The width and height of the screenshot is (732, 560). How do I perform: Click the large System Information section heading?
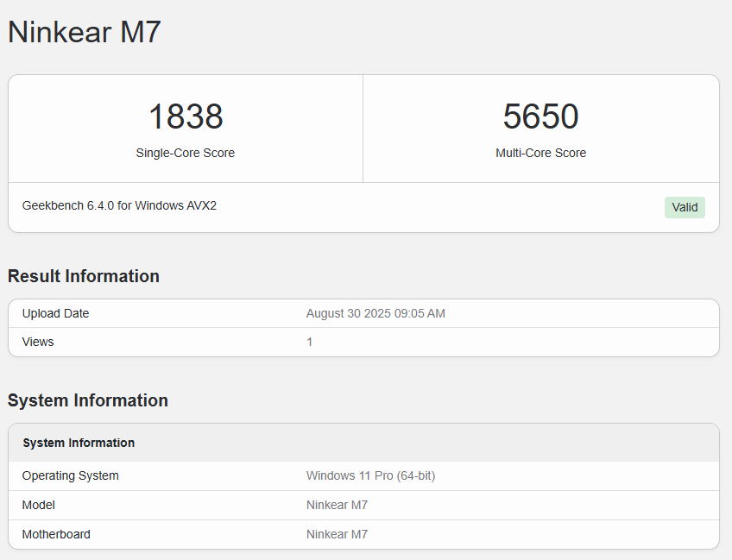[x=88, y=400]
